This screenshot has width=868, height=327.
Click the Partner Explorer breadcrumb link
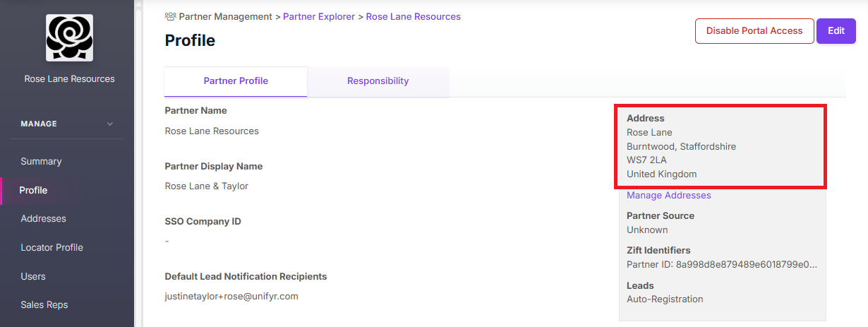[x=319, y=16]
